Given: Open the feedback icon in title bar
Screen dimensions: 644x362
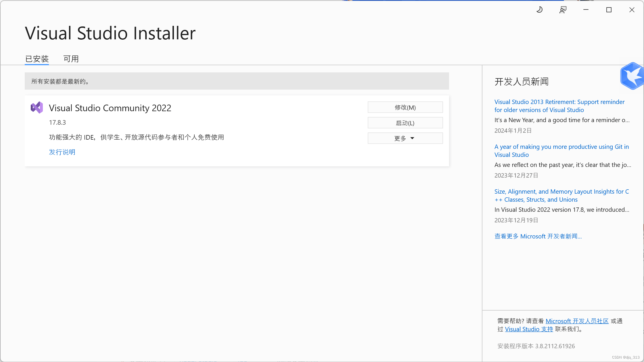Looking at the screenshot, I should click(563, 10).
